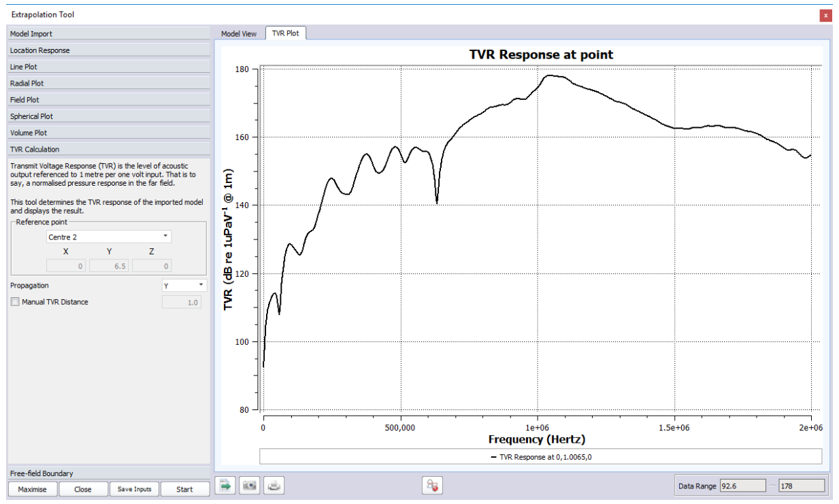The image size is (839, 504).
Task: Open the Propagation Y dropdown
Action: click(x=184, y=286)
